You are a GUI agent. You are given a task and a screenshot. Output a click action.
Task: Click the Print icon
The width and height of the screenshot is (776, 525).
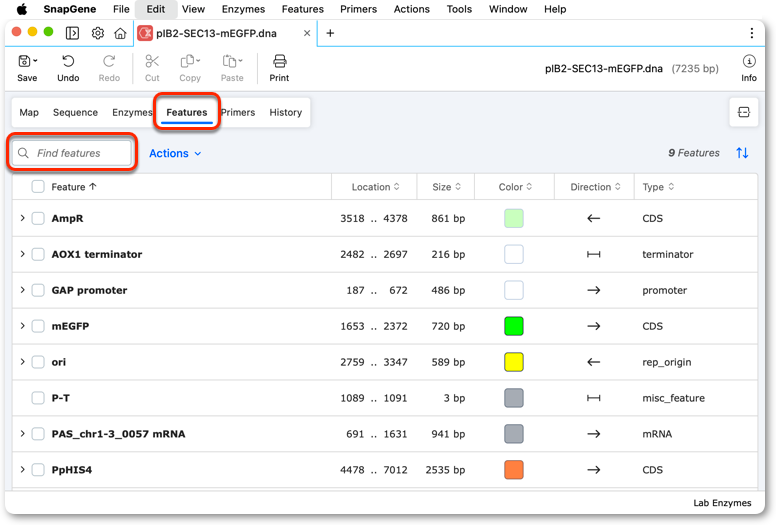click(280, 61)
